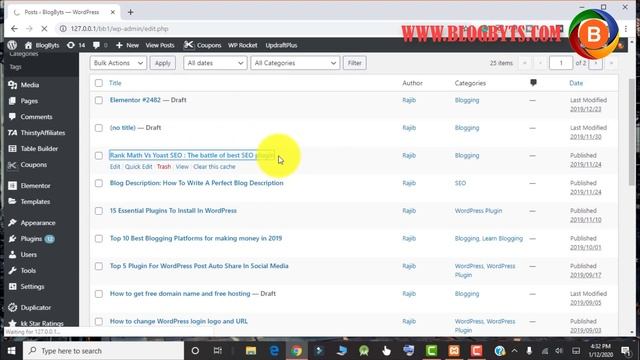The width and height of the screenshot is (640, 360).
Task: Check the free domain name draft row
Action: click(99, 294)
